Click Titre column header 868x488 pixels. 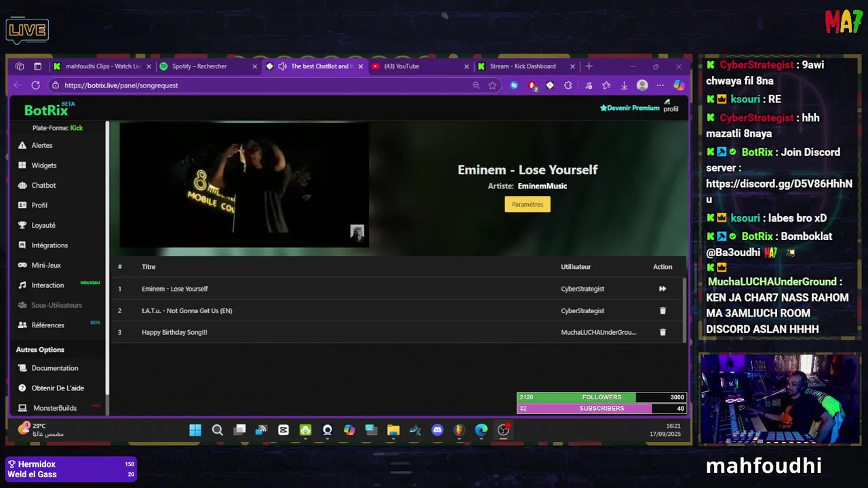click(x=149, y=267)
